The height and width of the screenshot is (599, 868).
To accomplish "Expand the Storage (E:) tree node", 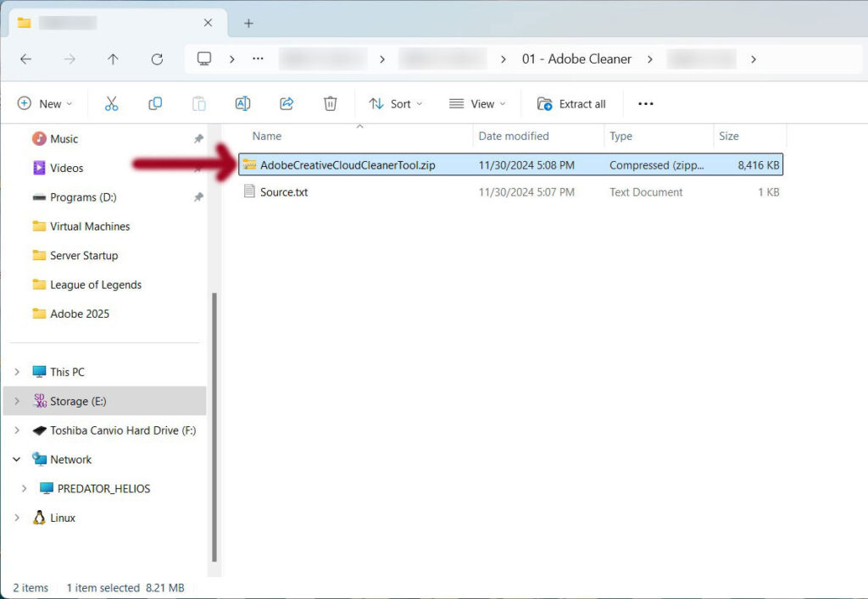I will pyautogui.click(x=17, y=401).
